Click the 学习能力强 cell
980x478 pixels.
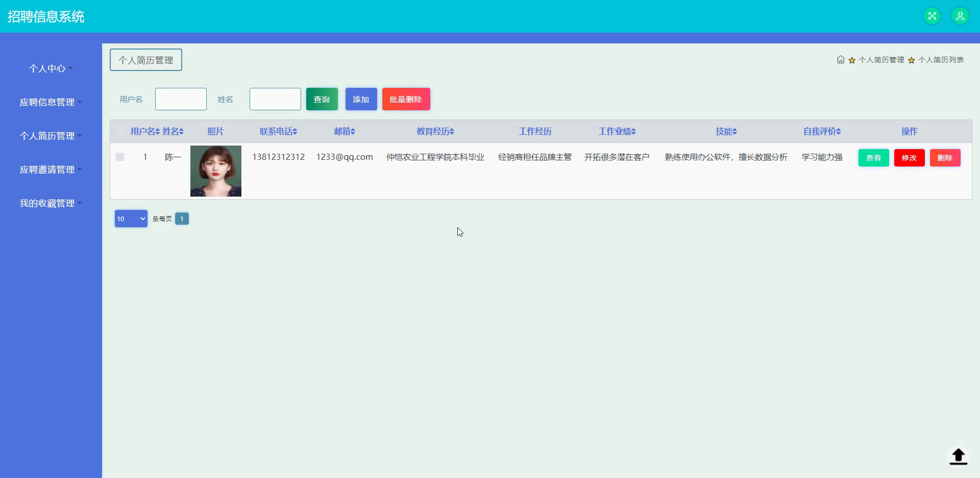(x=822, y=157)
